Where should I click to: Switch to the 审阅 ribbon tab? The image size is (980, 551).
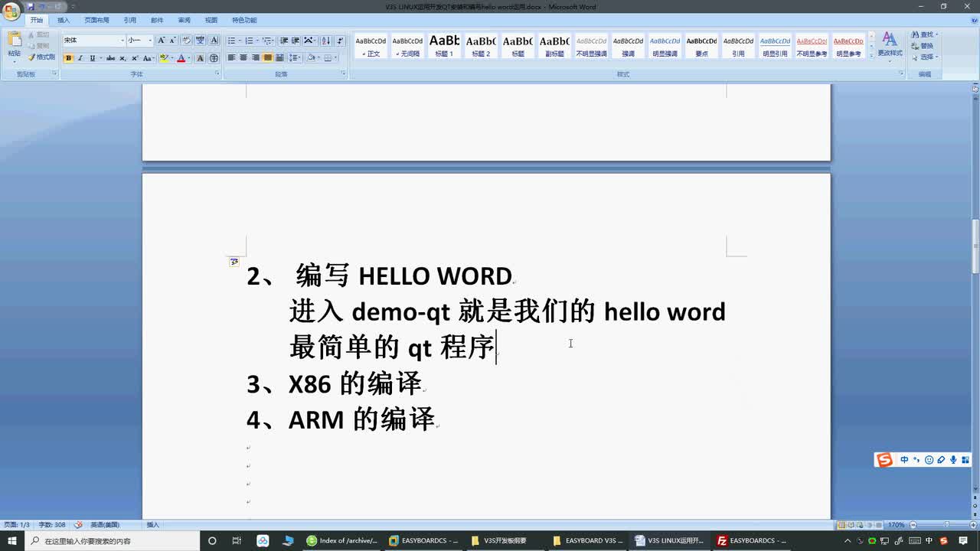point(184,21)
